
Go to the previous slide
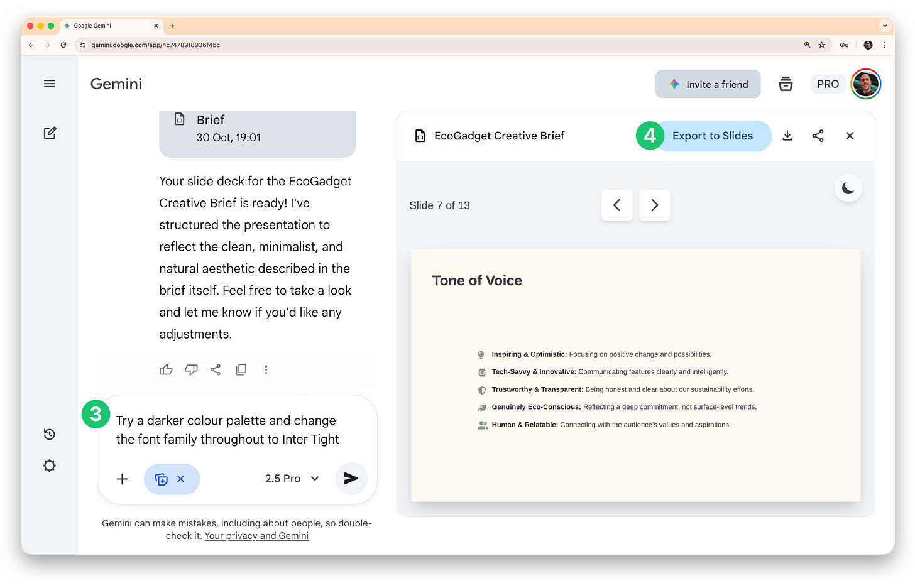(x=617, y=205)
